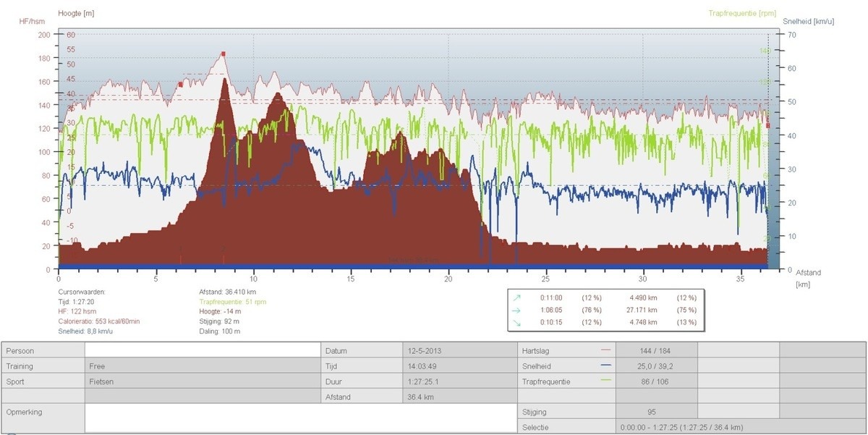The height and width of the screenshot is (435, 868).
Task: Click the blue Snelheid legend line
Action: [x=604, y=366]
